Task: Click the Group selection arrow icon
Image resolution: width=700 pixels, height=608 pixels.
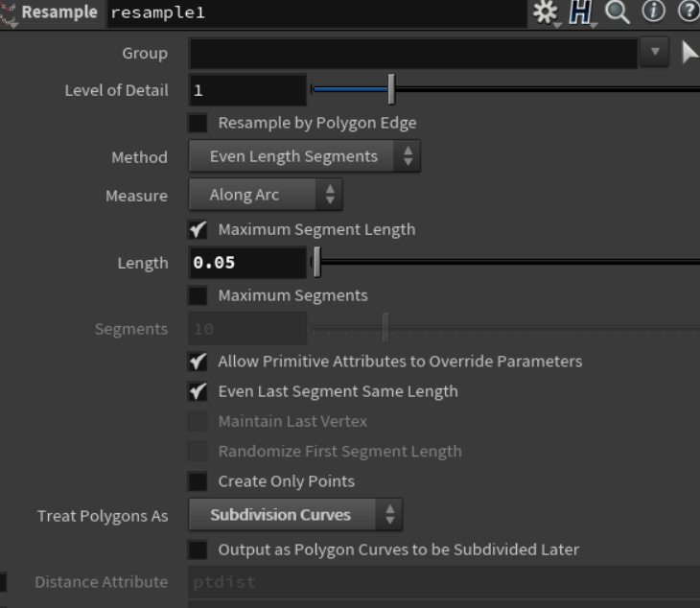Action: 689,53
